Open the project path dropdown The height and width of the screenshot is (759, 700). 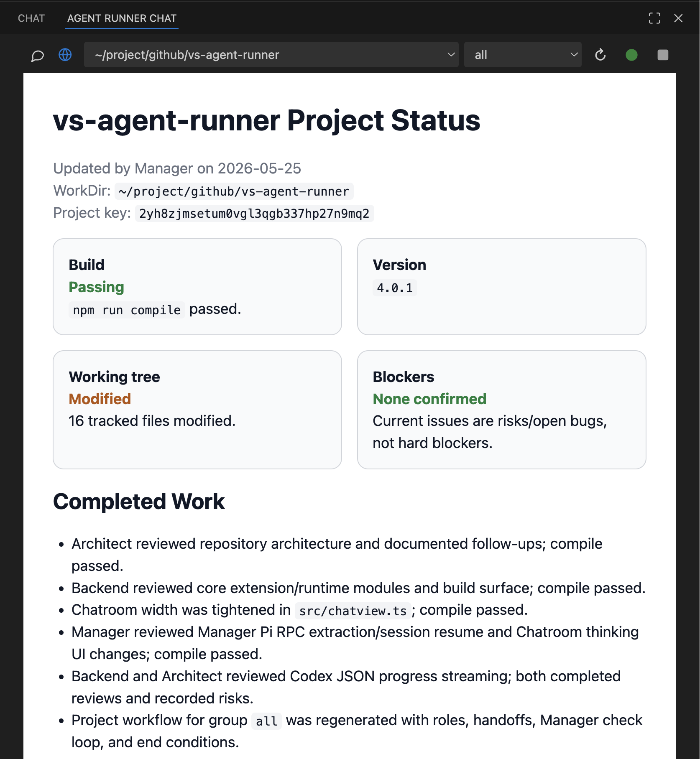click(x=271, y=55)
